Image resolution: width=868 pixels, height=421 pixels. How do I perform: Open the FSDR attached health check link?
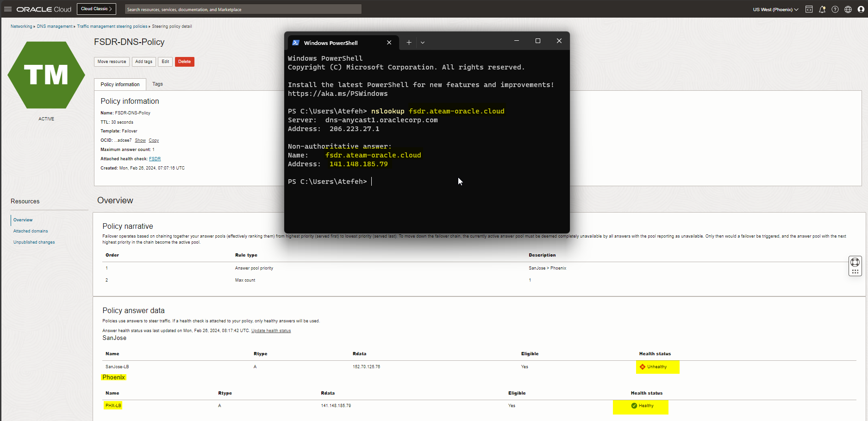pyautogui.click(x=155, y=159)
